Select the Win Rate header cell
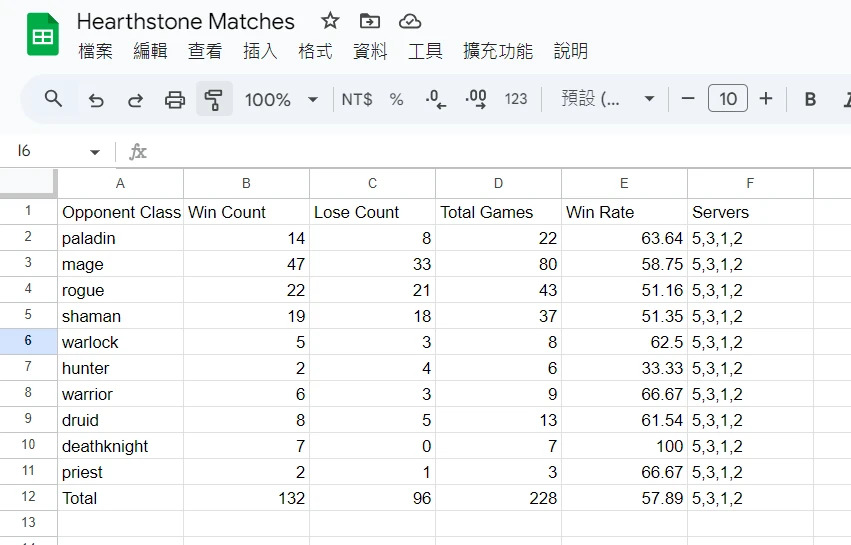This screenshot has width=851, height=545. (624, 212)
